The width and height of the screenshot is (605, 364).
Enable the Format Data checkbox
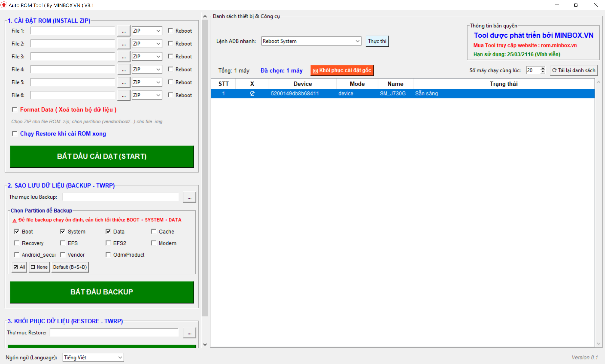click(15, 109)
